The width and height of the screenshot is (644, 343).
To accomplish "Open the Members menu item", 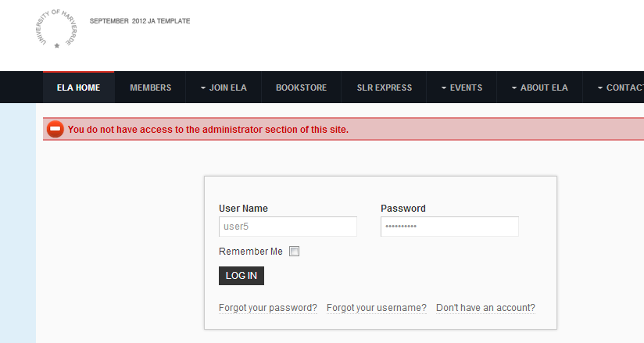I will [x=150, y=88].
